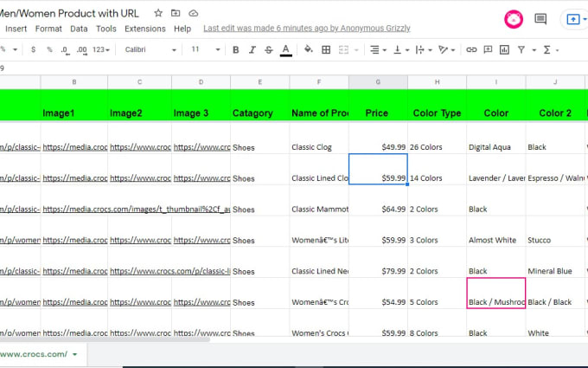The image size is (588, 368).
Task: Open the Calibri font dropdown
Action: (150, 49)
